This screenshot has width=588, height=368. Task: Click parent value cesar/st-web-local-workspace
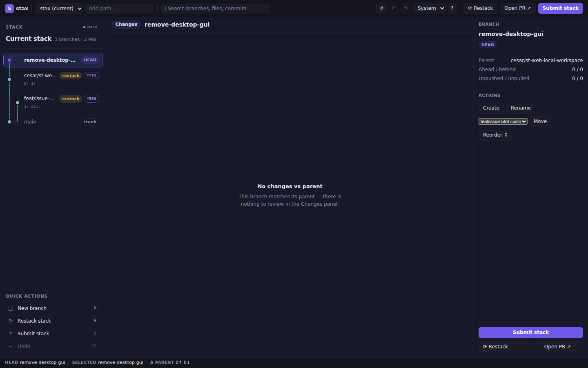click(547, 61)
